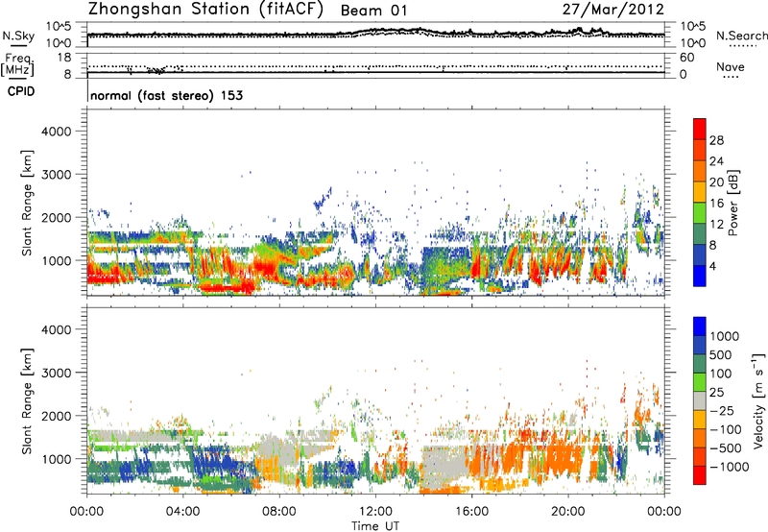768x532 pixels.
Task: Click the 60 tick on the Nave axis
Action: click(x=686, y=58)
